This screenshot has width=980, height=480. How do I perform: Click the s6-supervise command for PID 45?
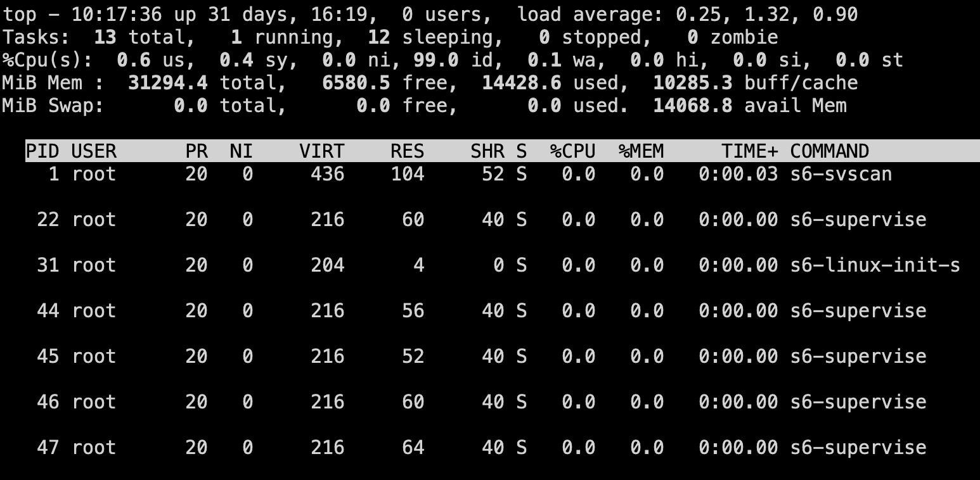pos(858,357)
